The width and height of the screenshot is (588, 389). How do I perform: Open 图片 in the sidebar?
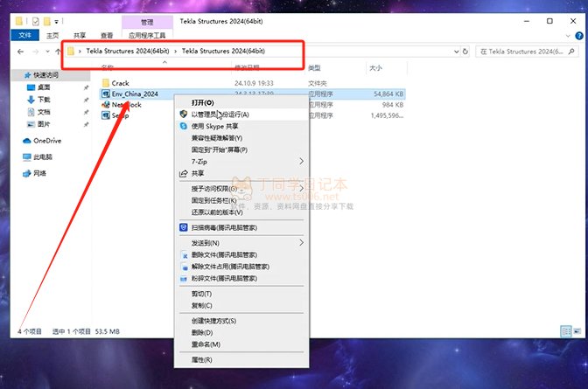pos(44,124)
